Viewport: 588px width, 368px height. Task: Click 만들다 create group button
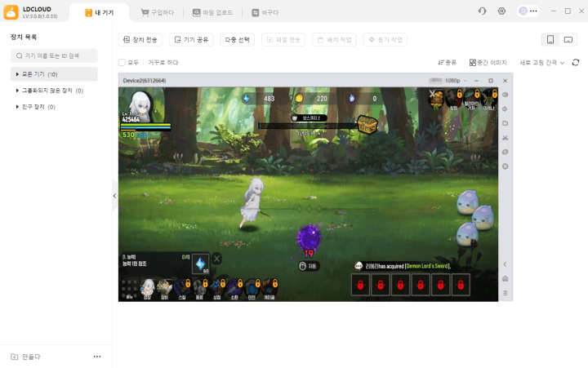pyautogui.click(x=25, y=357)
